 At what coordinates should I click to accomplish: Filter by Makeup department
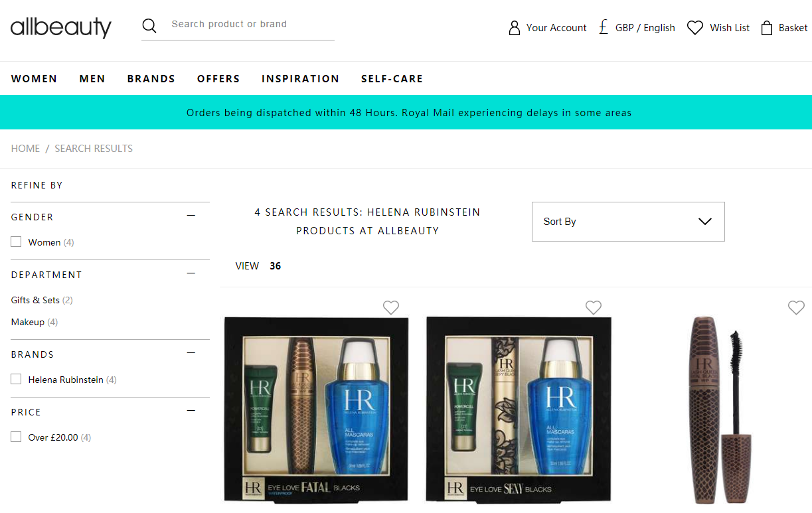28,322
